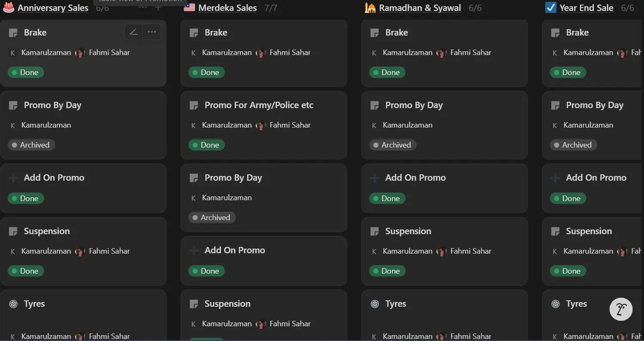Image resolution: width=644 pixels, height=341 pixels.
Task: Click the edit pencil on the Anniversary Brake card
Action: tap(134, 32)
